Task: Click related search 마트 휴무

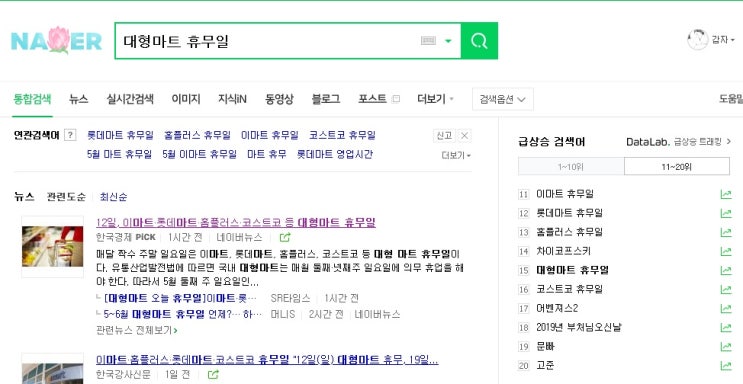Action: (267, 154)
